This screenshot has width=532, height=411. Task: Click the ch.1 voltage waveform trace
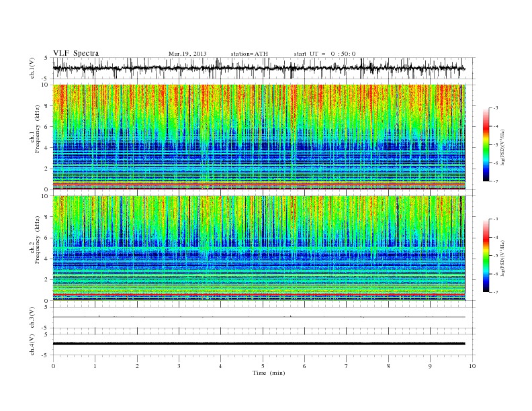click(259, 68)
